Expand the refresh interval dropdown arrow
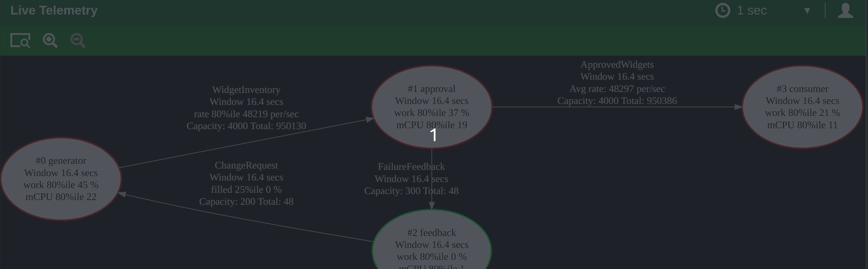Image resolution: width=868 pixels, height=269 pixels. tap(807, 11)
